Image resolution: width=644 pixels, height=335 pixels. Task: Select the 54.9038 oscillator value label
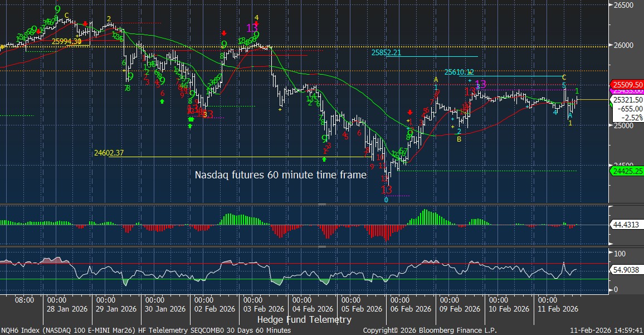click(x=626, y=269)
